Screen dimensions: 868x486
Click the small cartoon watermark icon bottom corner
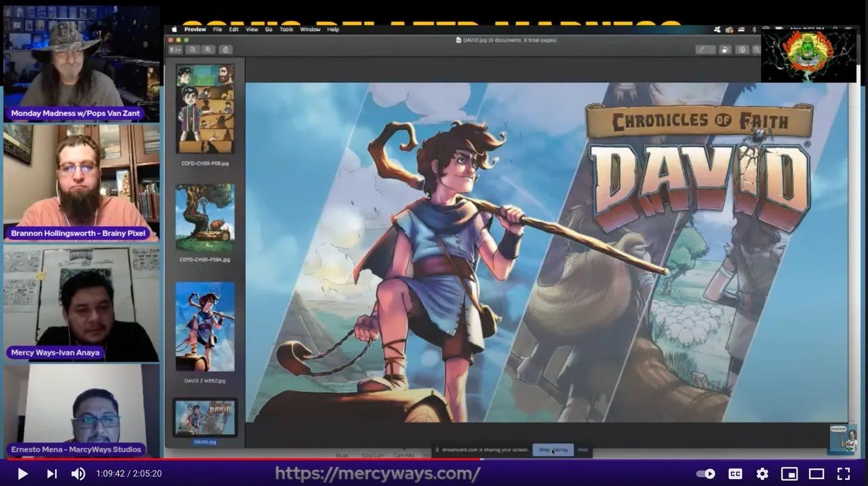point(843,439)
